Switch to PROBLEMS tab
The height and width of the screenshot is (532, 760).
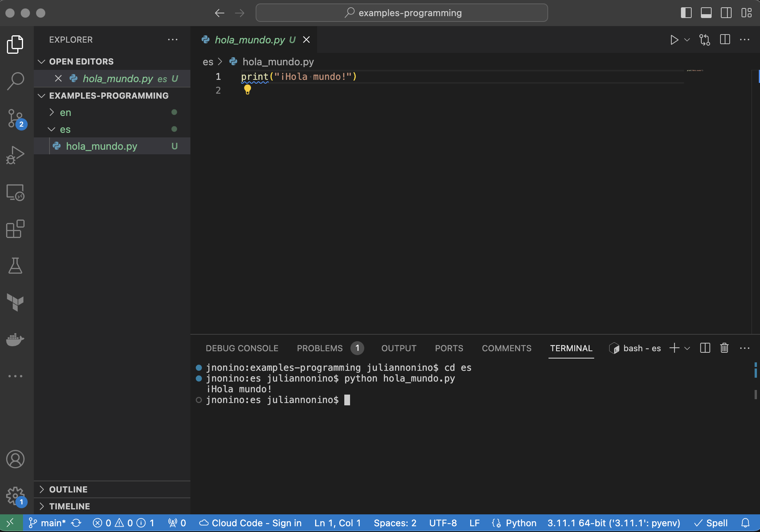(x=320, y=348)
